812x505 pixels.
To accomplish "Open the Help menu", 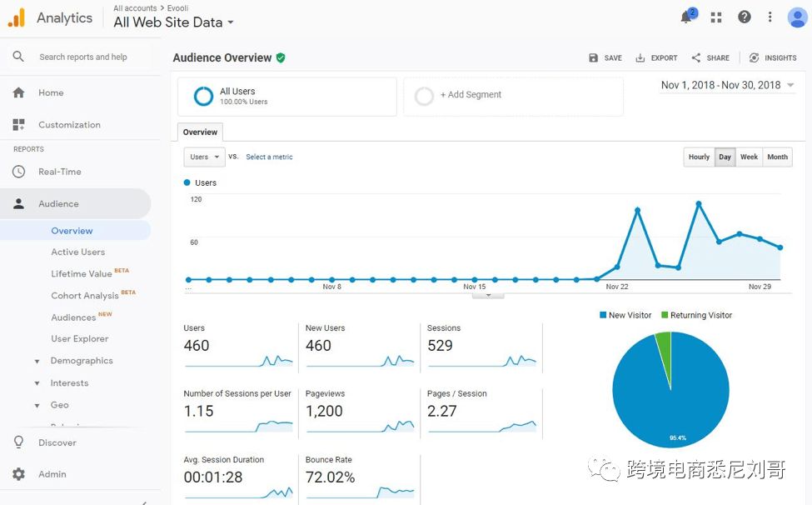I will pos(743,16).
